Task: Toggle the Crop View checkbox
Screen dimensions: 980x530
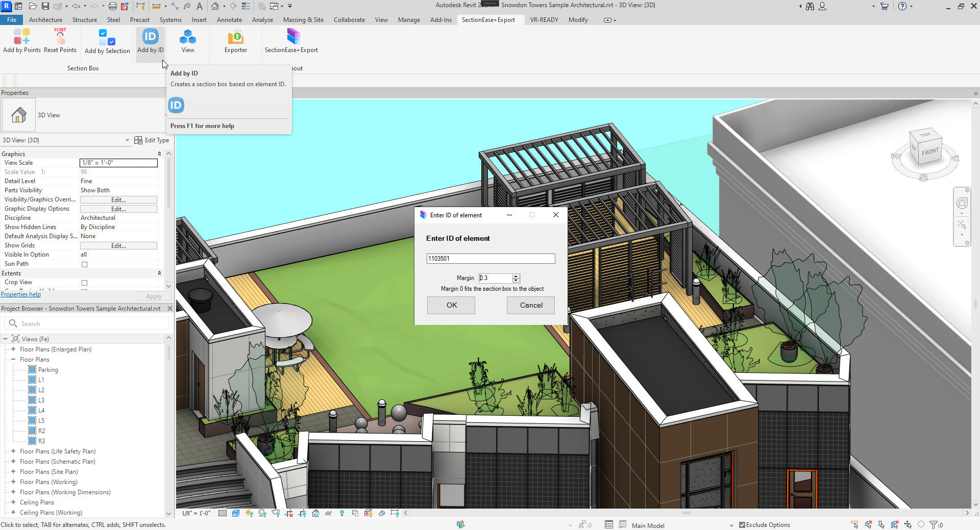Action: click(85, 283)
